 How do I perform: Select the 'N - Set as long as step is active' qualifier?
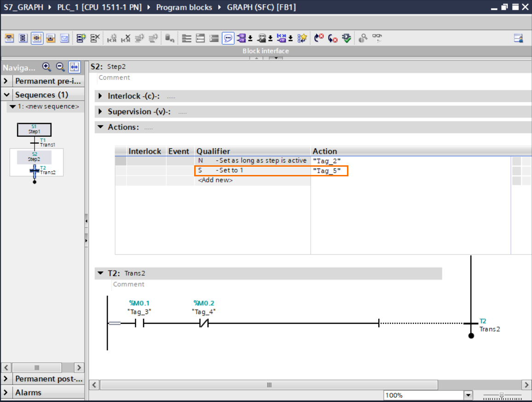(253, 161)
